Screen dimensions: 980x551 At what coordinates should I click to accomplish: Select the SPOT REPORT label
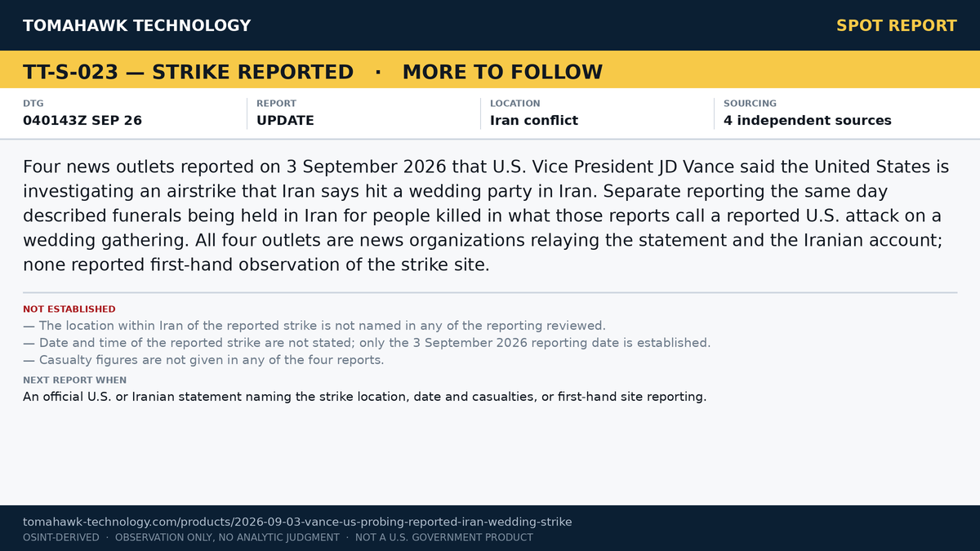[x=896, y=25]
